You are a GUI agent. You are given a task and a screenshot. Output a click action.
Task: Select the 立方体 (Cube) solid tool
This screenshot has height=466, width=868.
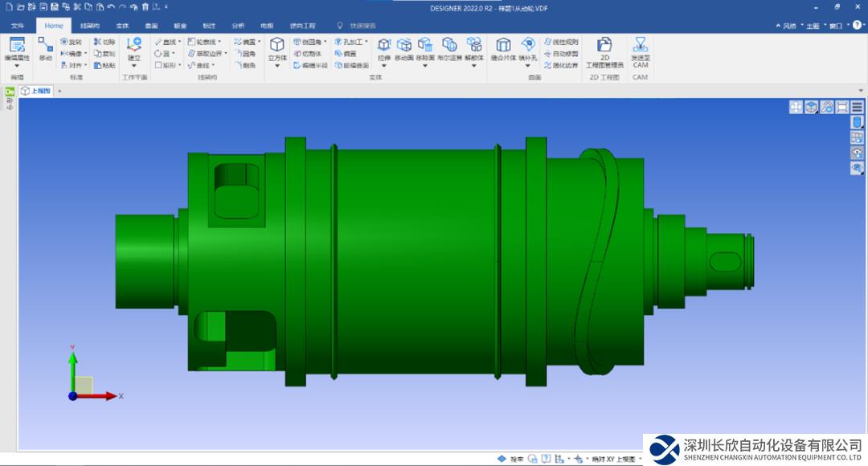coord(277,47)
